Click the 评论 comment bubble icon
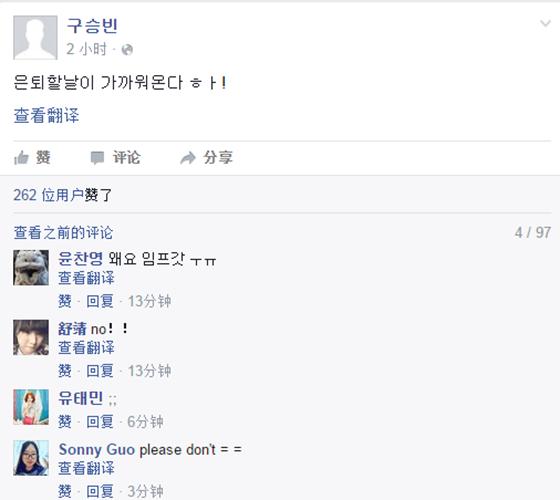This screenshot has height=500, width=560. pos(97,158)
